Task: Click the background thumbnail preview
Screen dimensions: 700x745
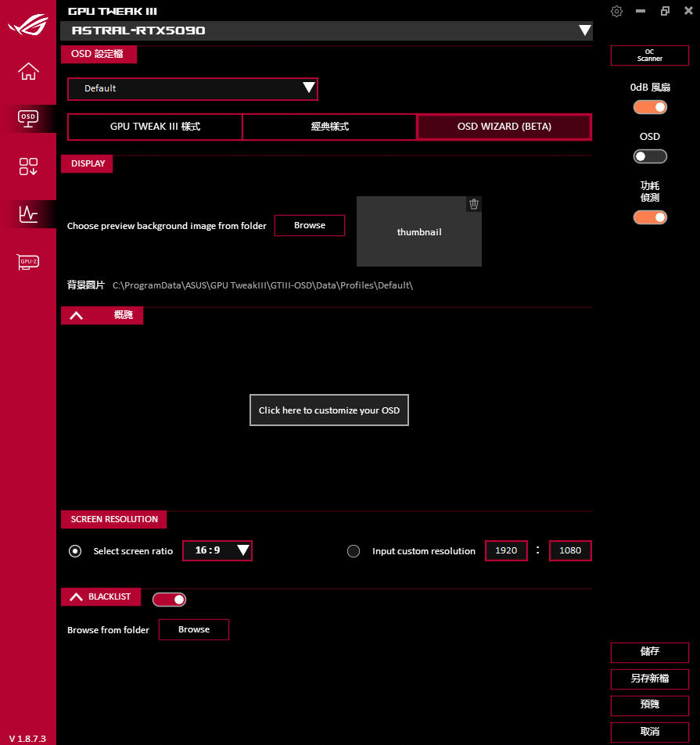Action: pos(418,231)
